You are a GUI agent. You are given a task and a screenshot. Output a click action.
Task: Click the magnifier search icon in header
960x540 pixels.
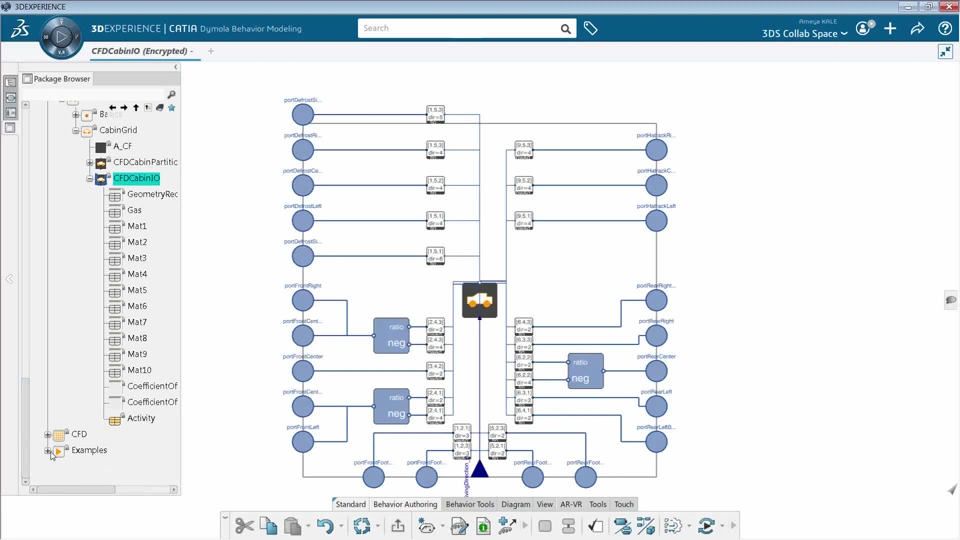tap(566, 29)
